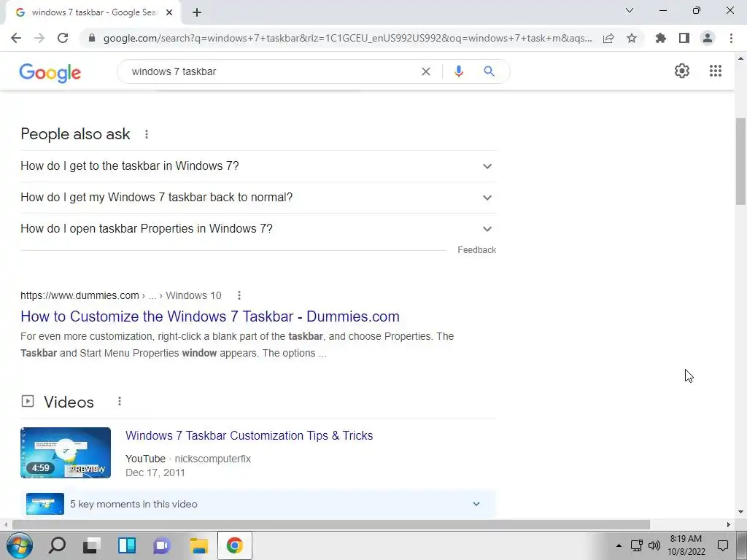Screen dimensions: 747x560
Task: Open the network tray icon
Action: click(636, 545)
